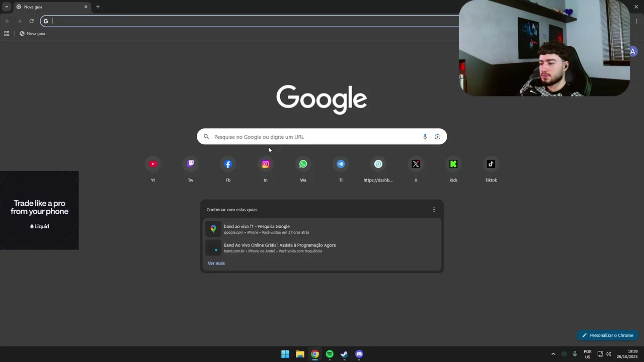Open the Nova guia bookmark
The image size is (644, 362).
point(32,34)
